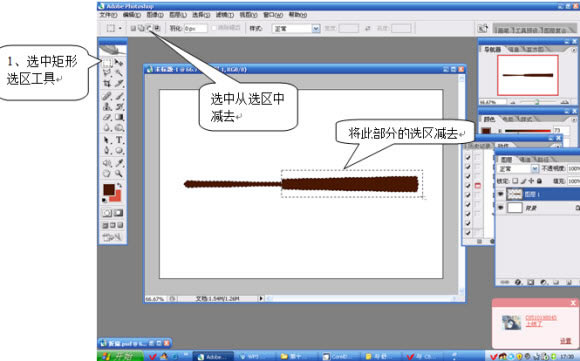
Task: Hide the 图层 1 layer eye icon
Action: point(500,194)
